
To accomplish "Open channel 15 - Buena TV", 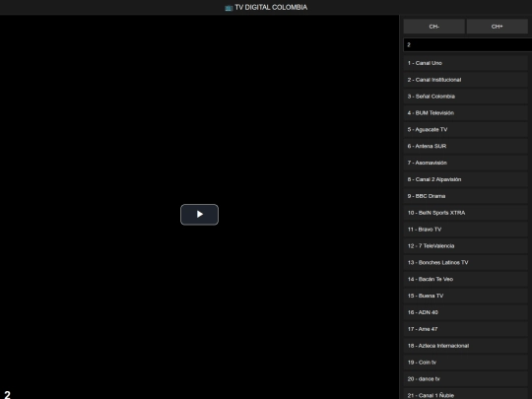I will pyautogui.click(x=465, y=296).
